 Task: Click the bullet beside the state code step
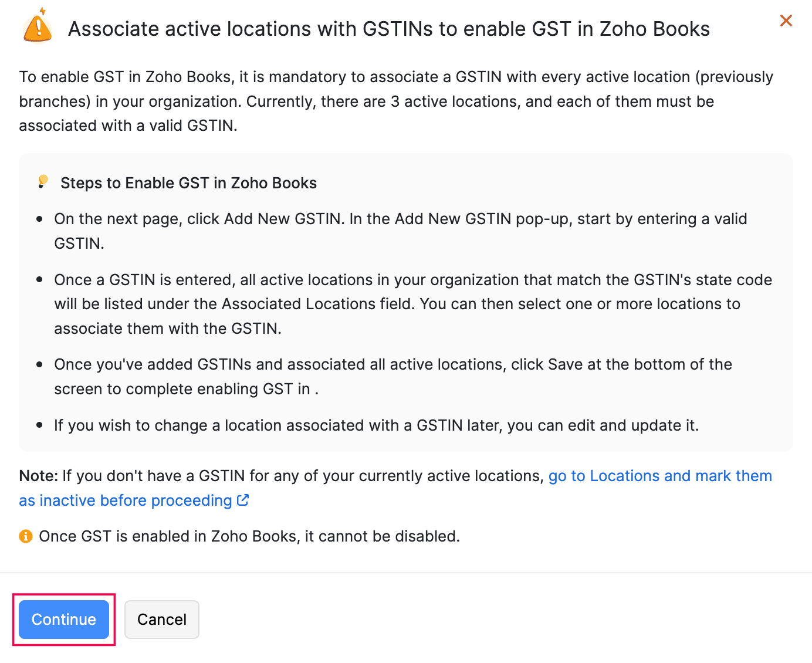(39, 280)
